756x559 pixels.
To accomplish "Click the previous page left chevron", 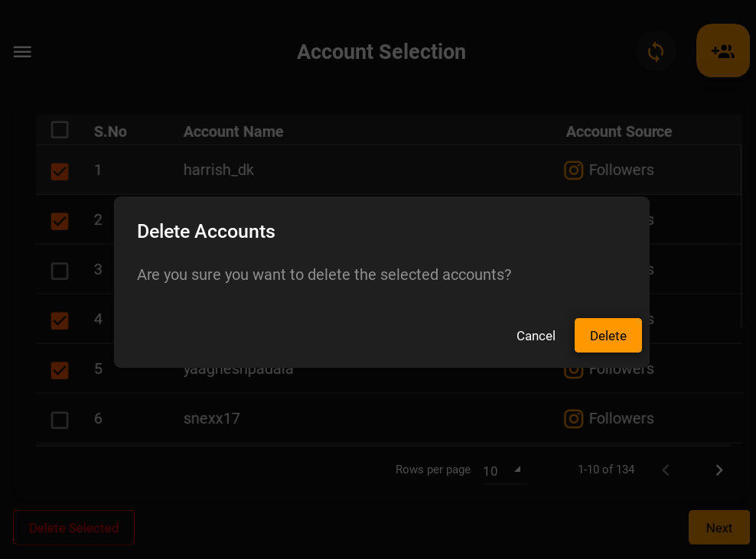I will tap(665, 470).
